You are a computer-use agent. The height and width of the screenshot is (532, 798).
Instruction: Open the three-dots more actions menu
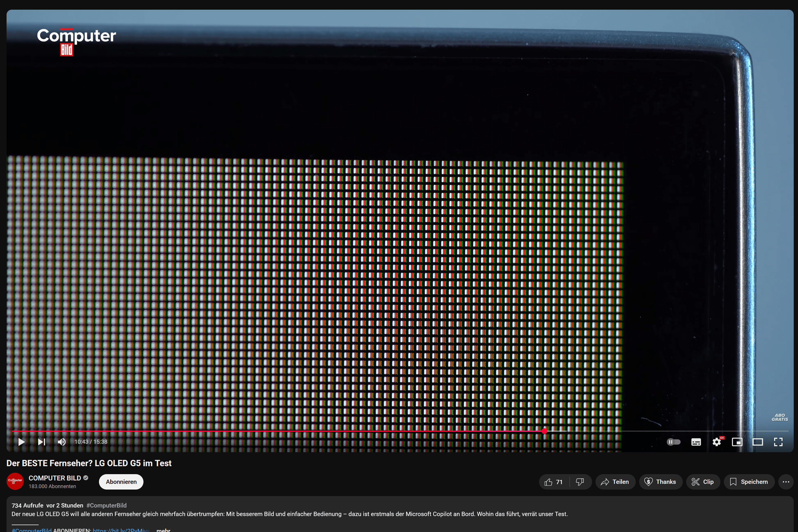[x=786, y=482]
